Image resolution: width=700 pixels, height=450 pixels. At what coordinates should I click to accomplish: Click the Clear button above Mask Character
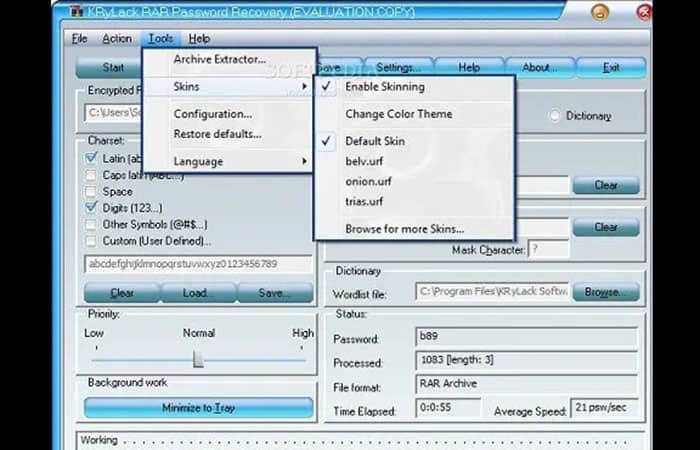point(606,185)
